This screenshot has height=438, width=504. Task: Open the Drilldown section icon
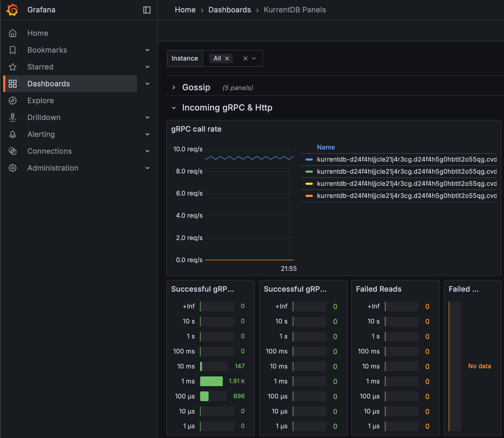coord(13,117)
